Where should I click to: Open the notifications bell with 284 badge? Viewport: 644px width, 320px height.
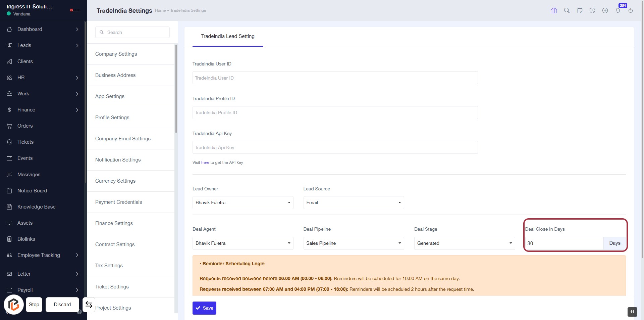(618, 10)
